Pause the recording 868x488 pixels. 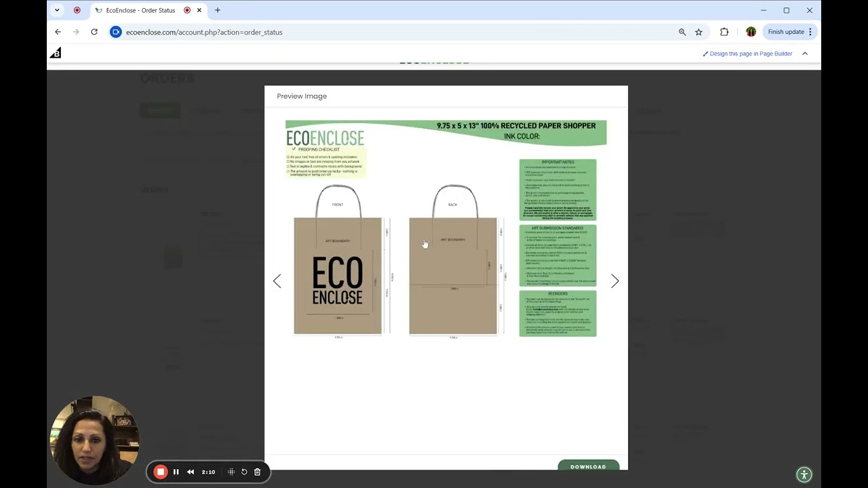[176, 472]
